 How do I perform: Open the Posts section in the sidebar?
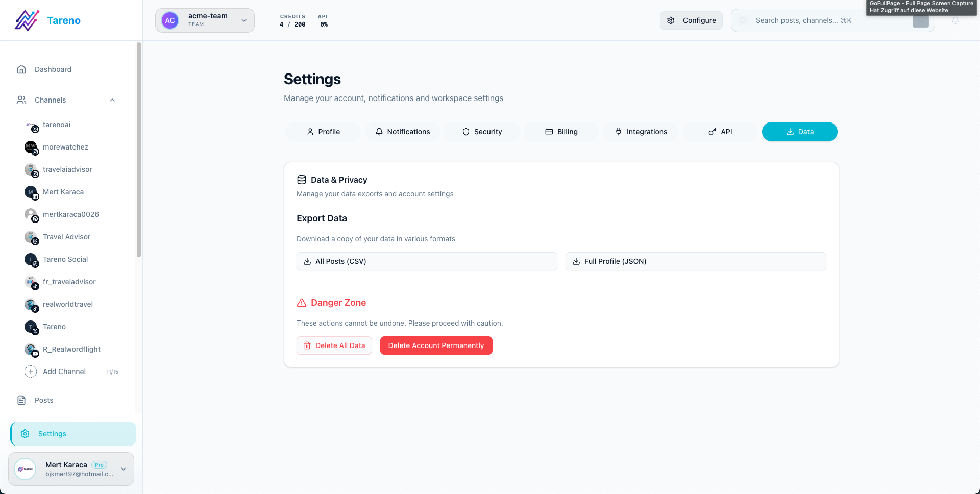(43, 400)
